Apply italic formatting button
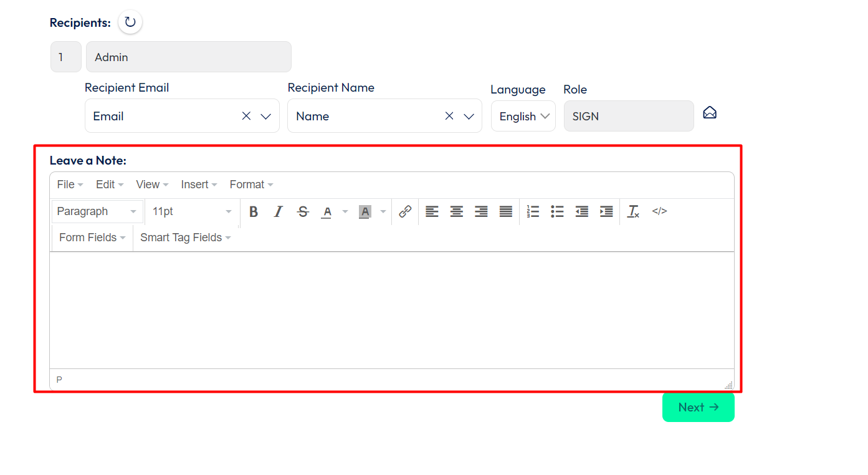Viewport: 868px width, 475px height. coord(279,212)
